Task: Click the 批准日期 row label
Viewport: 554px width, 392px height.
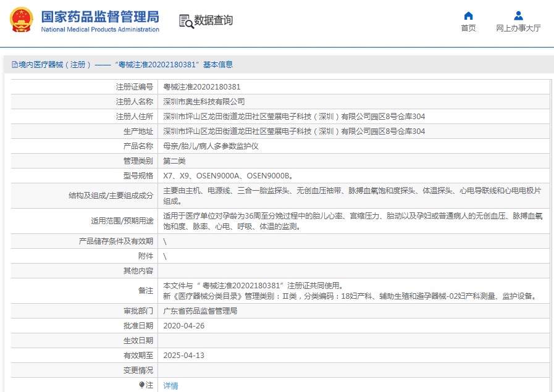Action: tap(138, 326)
